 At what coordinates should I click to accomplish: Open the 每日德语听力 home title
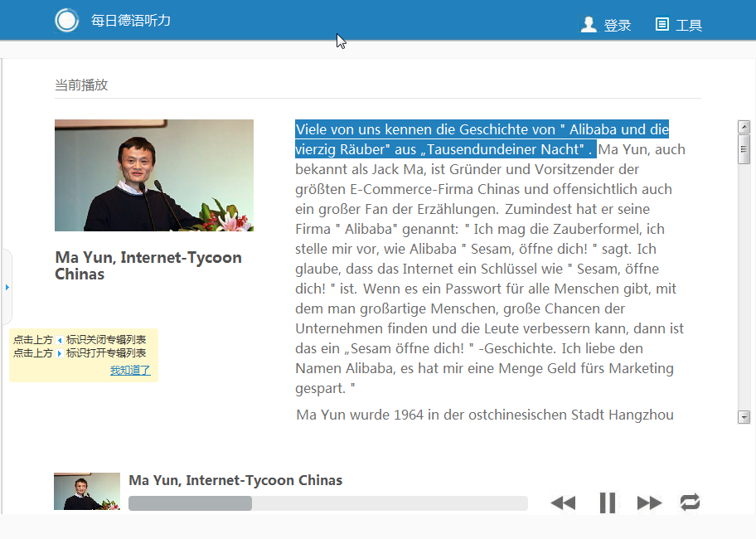[x=131, y=20]
